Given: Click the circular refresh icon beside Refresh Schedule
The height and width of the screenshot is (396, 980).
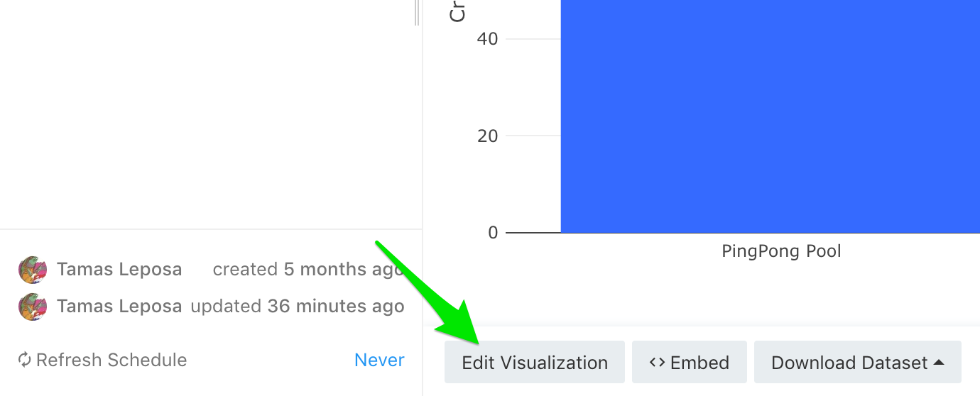Looking at the screenshot, I should (25, 360).
